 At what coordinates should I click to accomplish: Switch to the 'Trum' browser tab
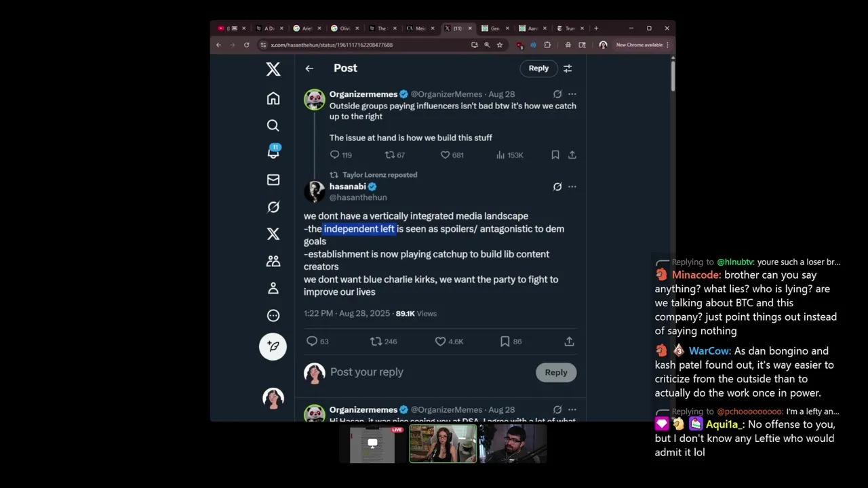(570, 28)
